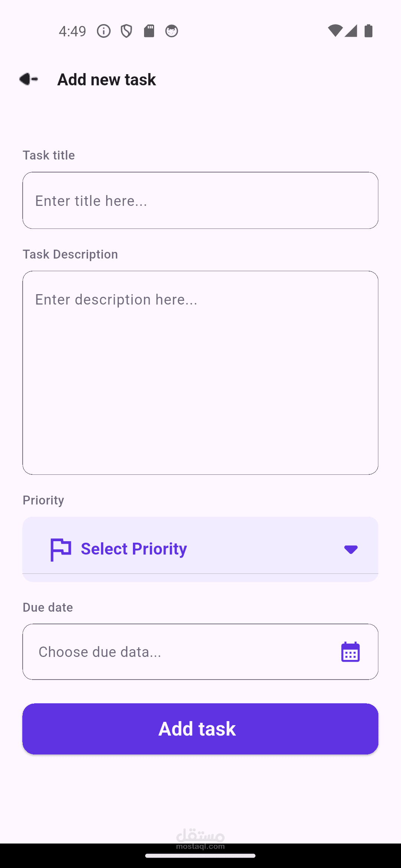The height and width of the screenshot is (868, 401).
Task: Focus the Enter title here field
Action: tap(200, 200)
